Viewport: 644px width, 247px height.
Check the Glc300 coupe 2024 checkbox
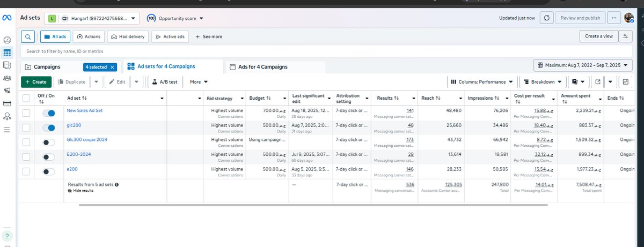pos(26,142)
